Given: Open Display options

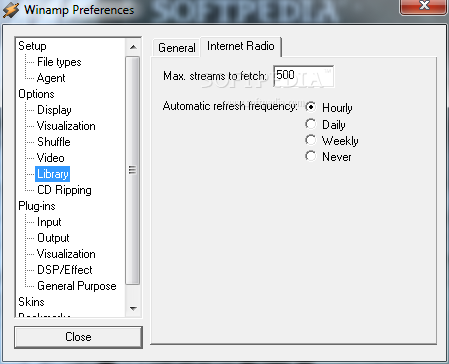Looking at the screenshot, I should [54, 110].
